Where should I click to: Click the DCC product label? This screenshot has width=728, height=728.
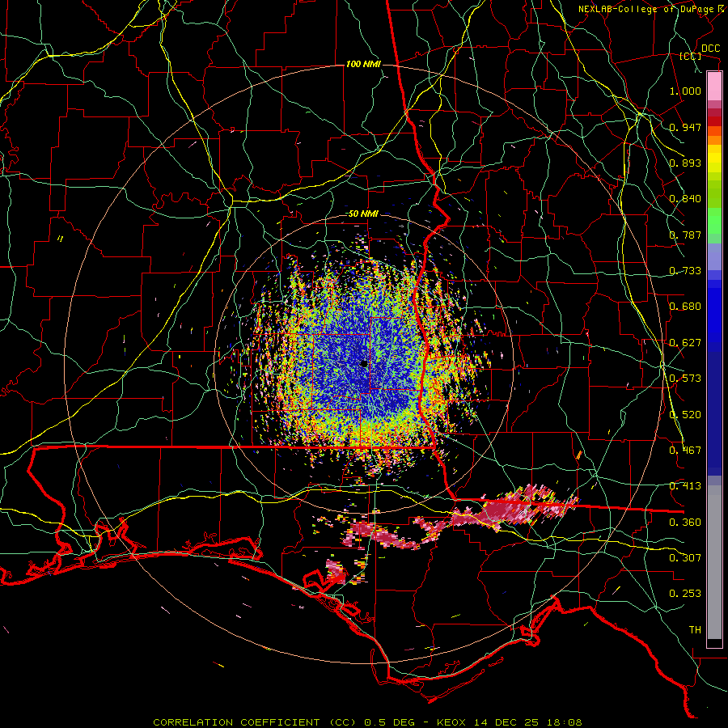click(x=710, y=49)
